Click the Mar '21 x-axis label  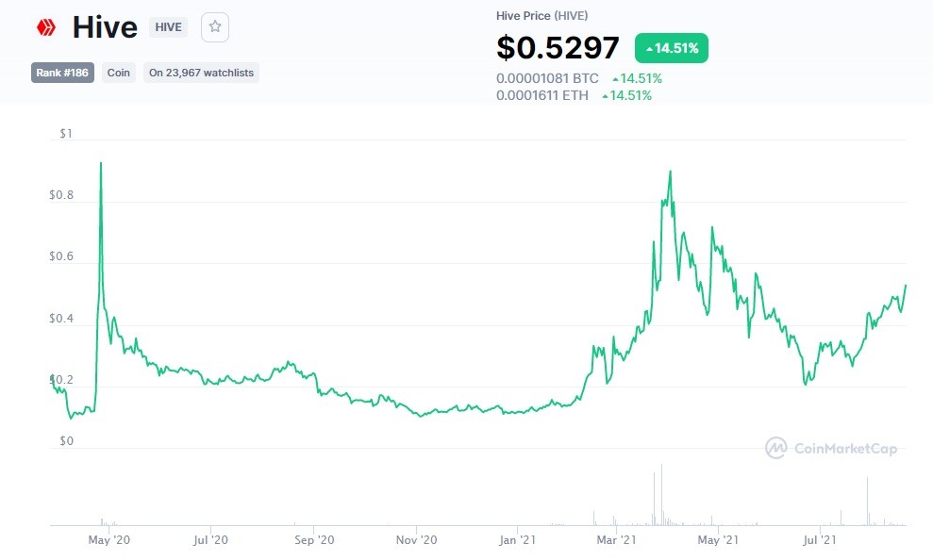[616, 540]
